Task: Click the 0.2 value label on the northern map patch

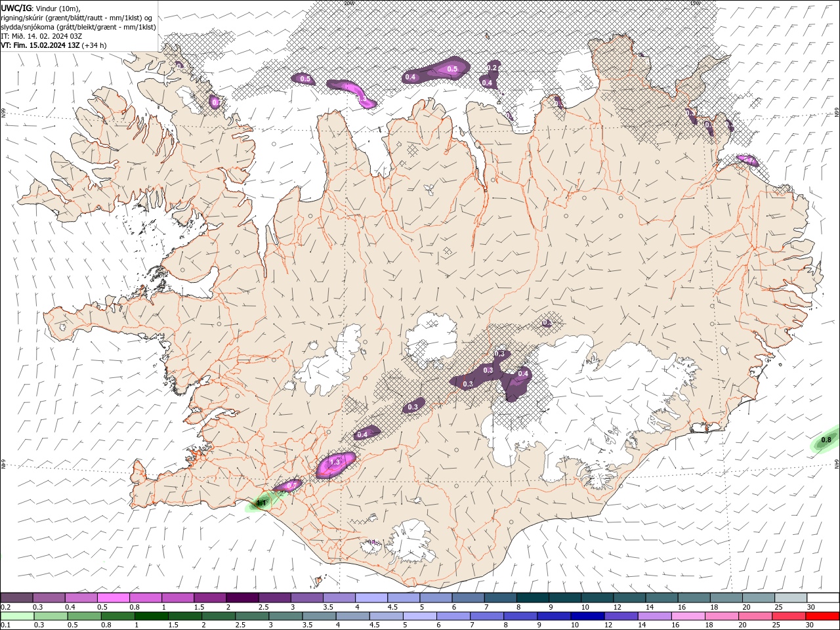Action: click(493, 68)
